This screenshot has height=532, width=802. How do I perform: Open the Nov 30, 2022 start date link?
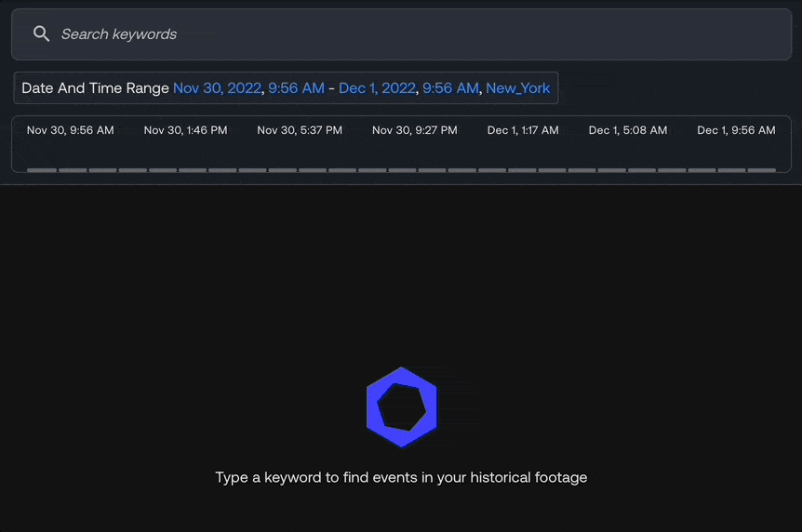[x=218, y=88]
